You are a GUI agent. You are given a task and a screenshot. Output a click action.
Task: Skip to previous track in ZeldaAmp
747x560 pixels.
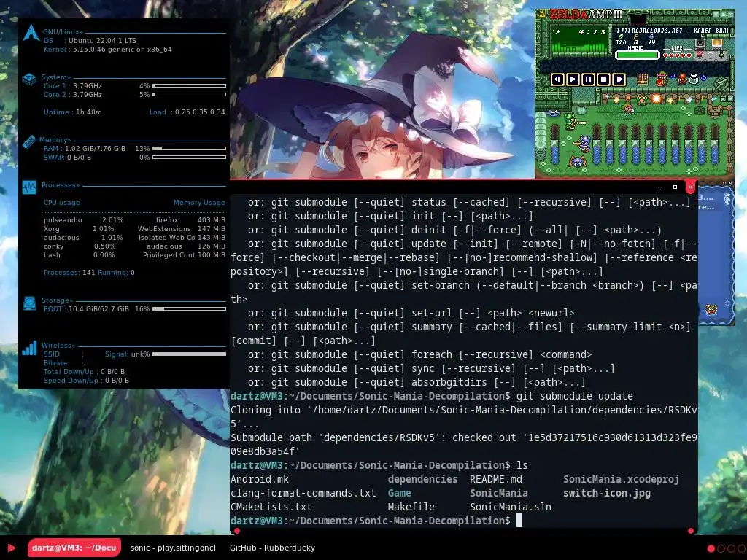[557, 79]
